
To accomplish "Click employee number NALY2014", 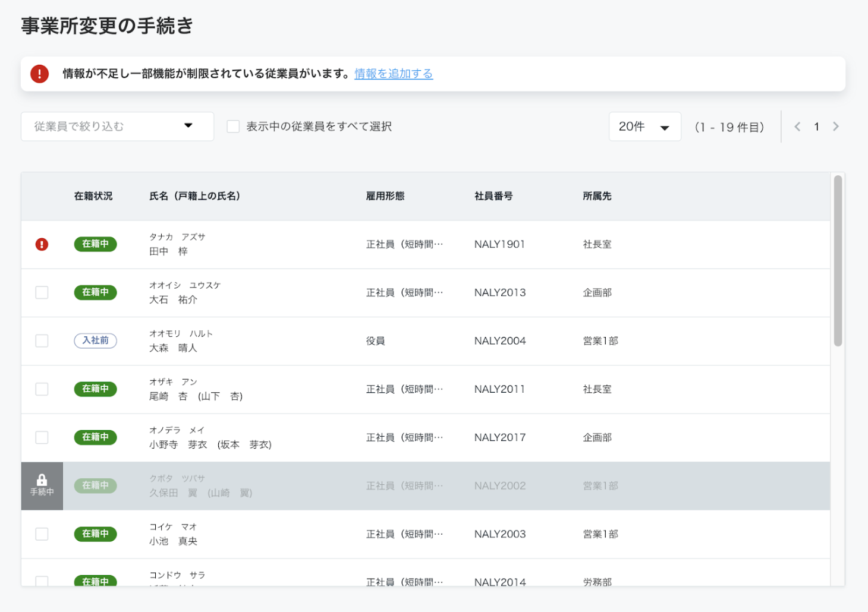I will coord(500,582).
